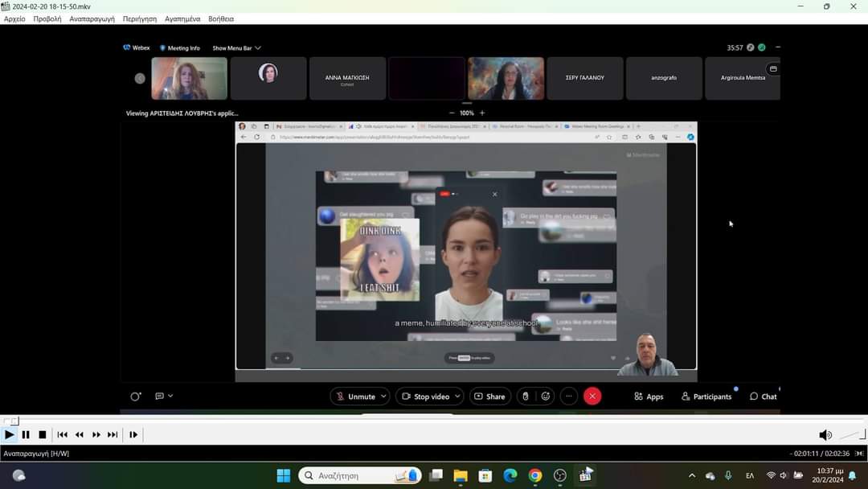Open the Apps panel
Viewport: 868px width, 489px height.
(x=649, y=397)
